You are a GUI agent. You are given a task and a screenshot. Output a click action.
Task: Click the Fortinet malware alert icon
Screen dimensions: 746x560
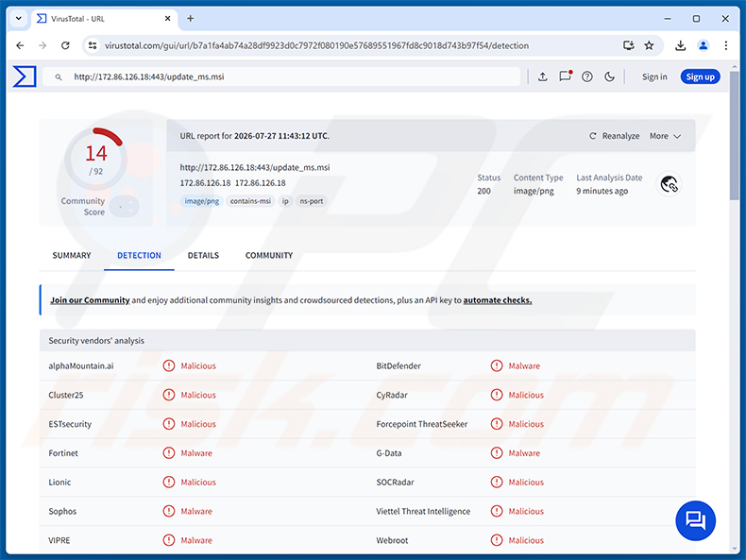click(x=169, y=453)
